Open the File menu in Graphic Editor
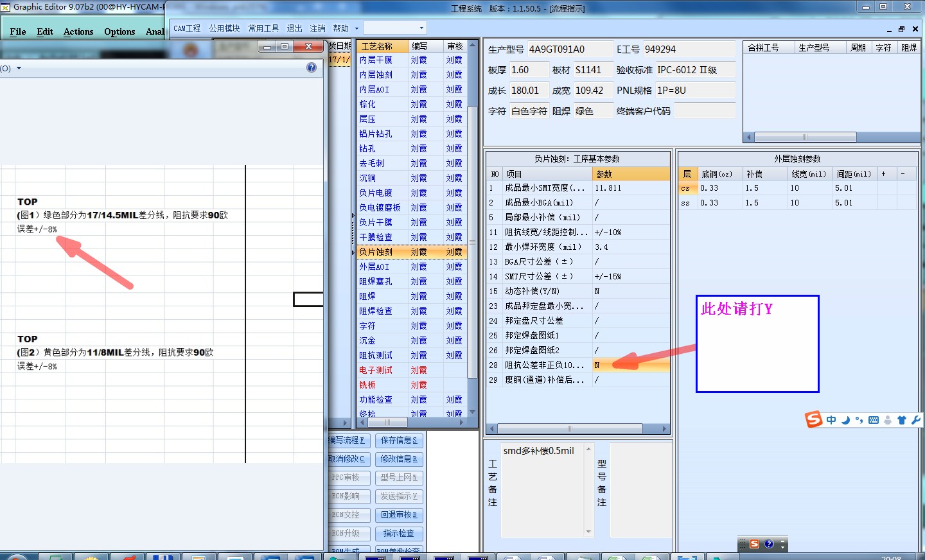The image size is (925, 560). 18,31
